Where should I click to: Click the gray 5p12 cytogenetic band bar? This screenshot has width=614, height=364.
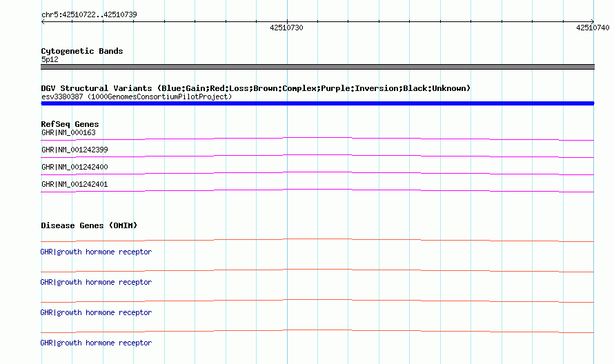point(317,67)
